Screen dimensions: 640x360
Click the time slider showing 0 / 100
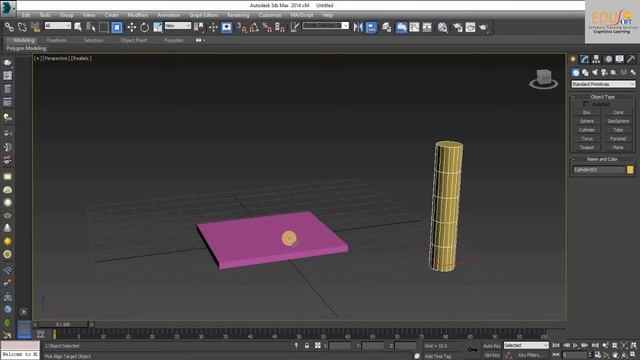click(x=63, y=324)
